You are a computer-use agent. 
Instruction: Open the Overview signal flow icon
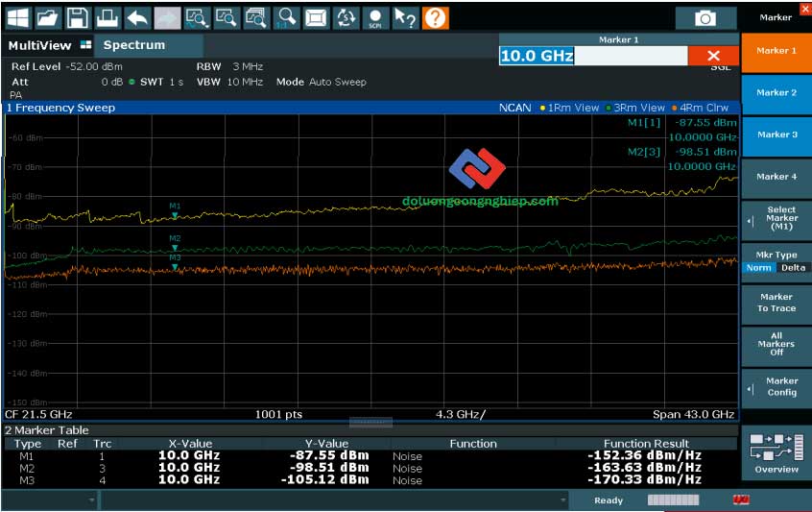click(776, 453)
